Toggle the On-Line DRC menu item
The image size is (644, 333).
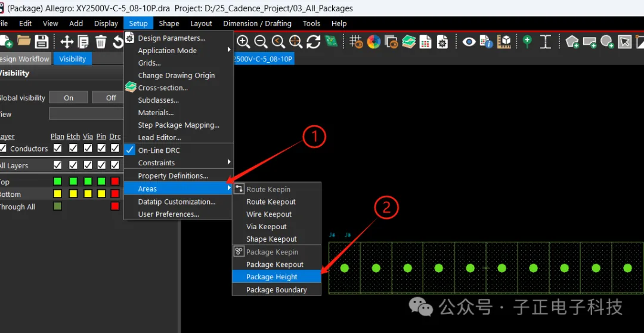[x=179, y=150]
